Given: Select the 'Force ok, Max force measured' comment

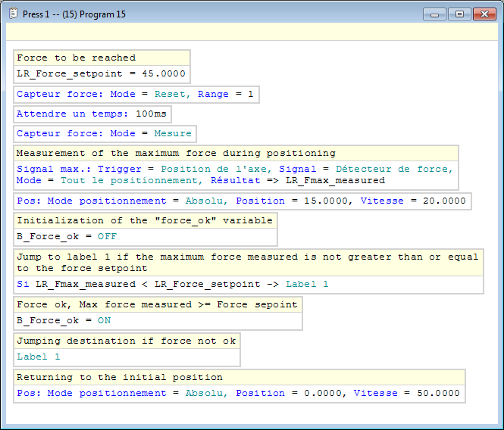Looking at the screenshot, I should [158, 304].
